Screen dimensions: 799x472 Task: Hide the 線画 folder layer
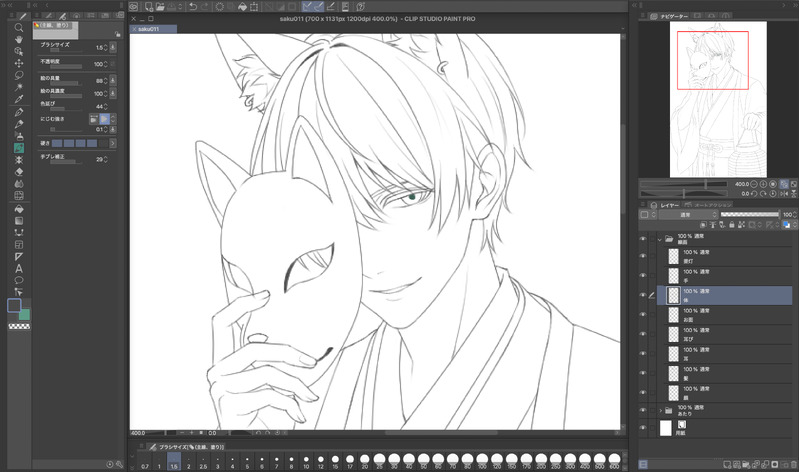pos(643,239)
